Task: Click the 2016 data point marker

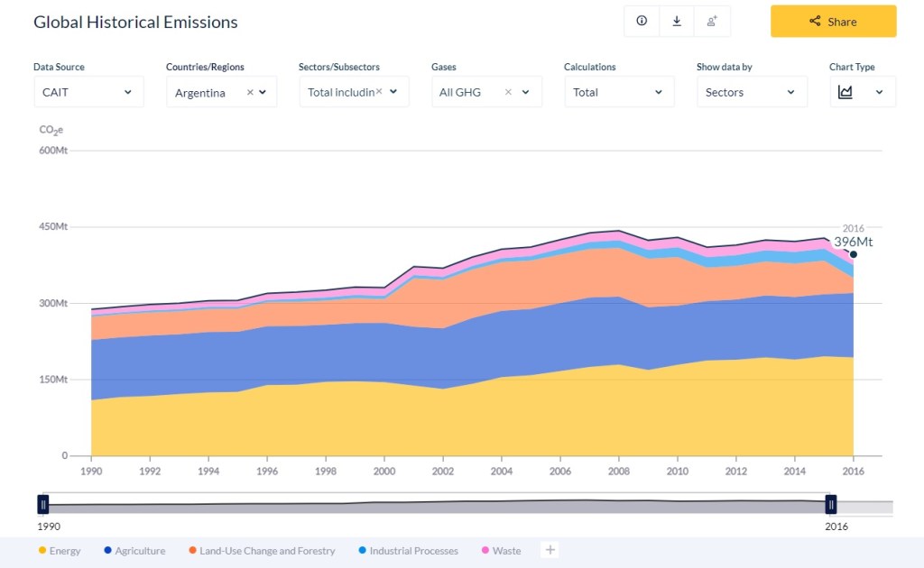Action: (x=853, y=254)
